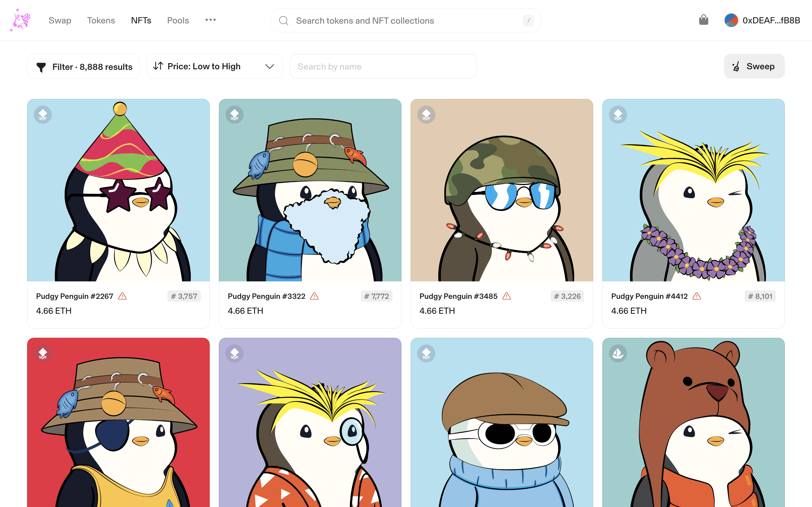The image size is (812, 507).
Task: Expand the three-dots more menu in the navbar
Action: pyautogui.click(x=210, y=20)
